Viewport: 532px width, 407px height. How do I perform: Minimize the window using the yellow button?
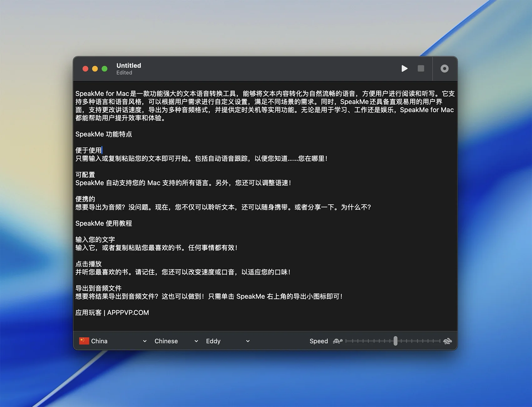coord(95,69)
